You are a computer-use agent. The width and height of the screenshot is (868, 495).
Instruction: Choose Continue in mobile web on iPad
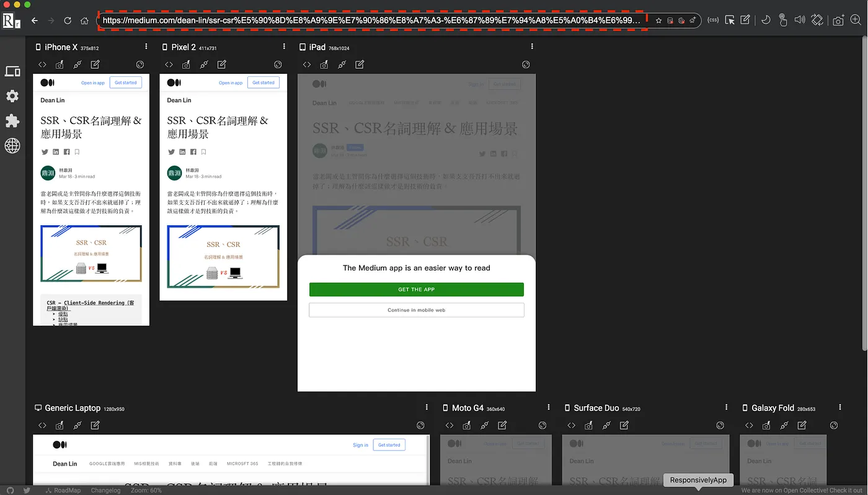[x=417, y=310]
